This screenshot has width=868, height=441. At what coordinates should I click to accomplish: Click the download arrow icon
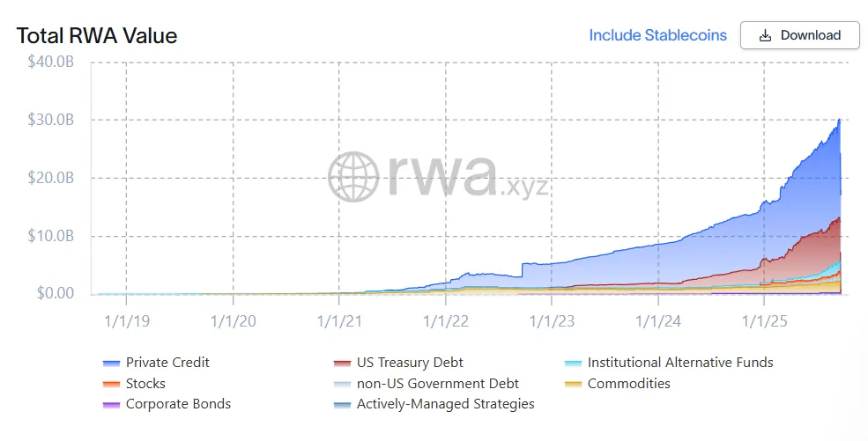(x=765, y=35)
